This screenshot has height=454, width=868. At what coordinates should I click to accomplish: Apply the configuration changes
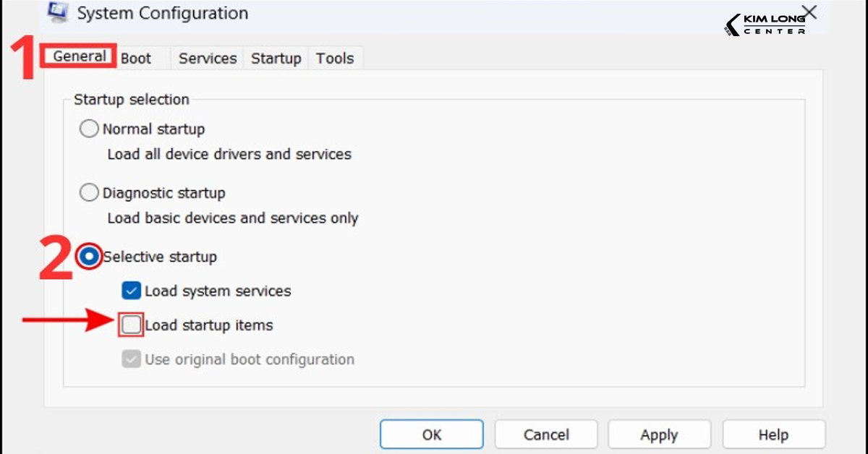click(x=659, y=434)
